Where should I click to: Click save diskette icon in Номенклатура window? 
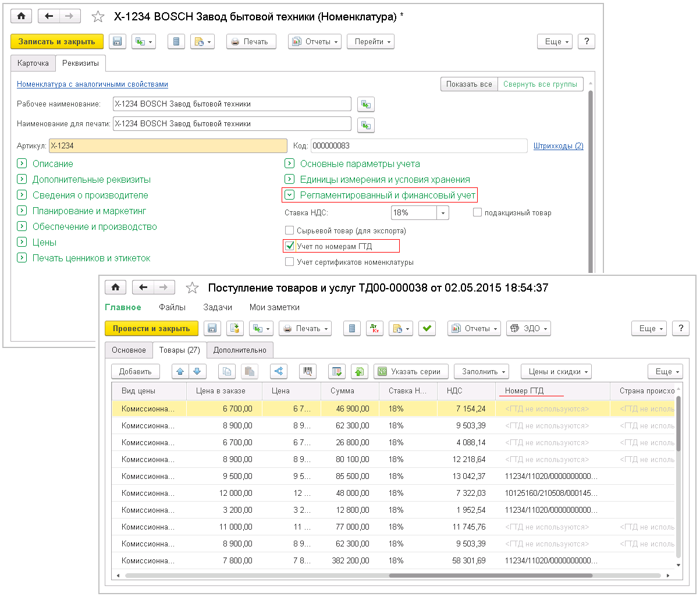[118, 41]
